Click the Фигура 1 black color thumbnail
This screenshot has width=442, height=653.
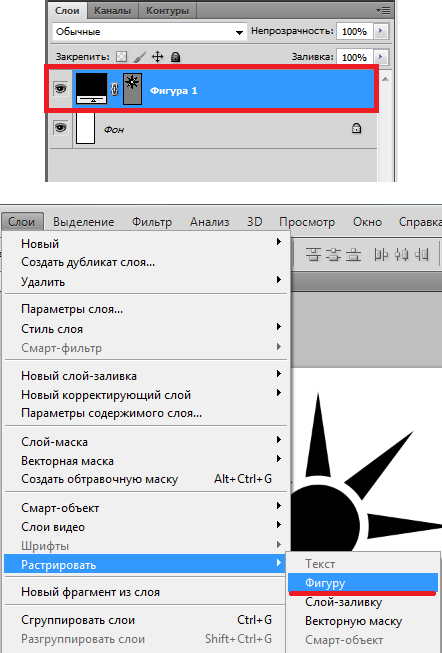click(x=91, y=88)
